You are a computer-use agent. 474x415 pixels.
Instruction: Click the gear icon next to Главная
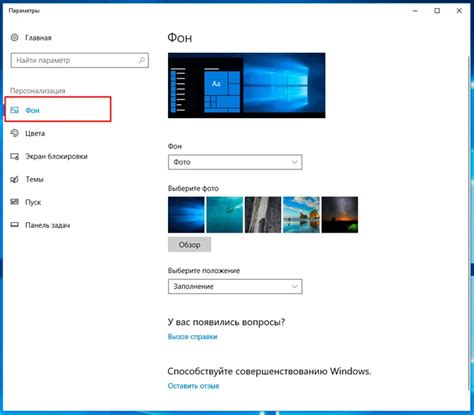click(14, 37)
